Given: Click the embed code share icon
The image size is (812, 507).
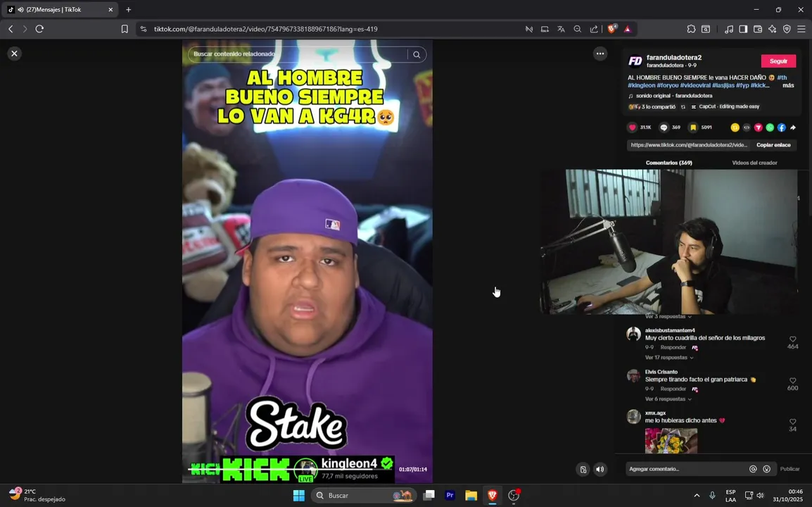Looking at the screenshot, I should pyautogui.click(x=747, y=127).
